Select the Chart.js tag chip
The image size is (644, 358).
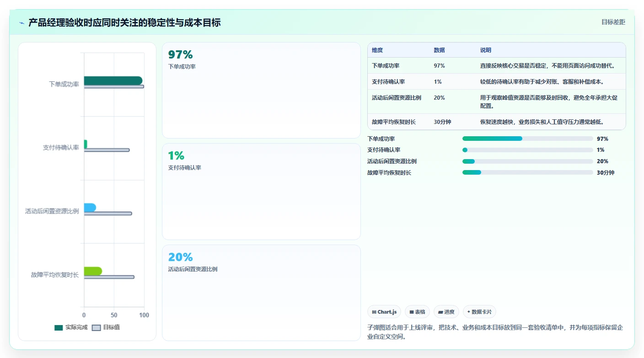(x=384, y=312)
